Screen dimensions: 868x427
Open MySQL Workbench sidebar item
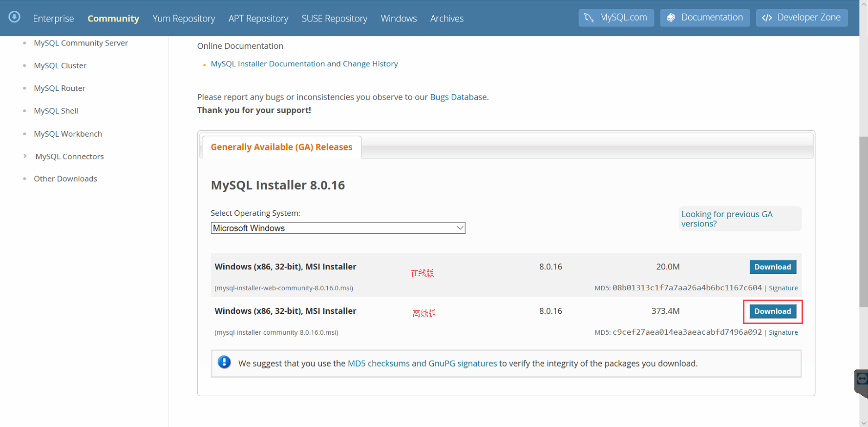pos(68,134)
